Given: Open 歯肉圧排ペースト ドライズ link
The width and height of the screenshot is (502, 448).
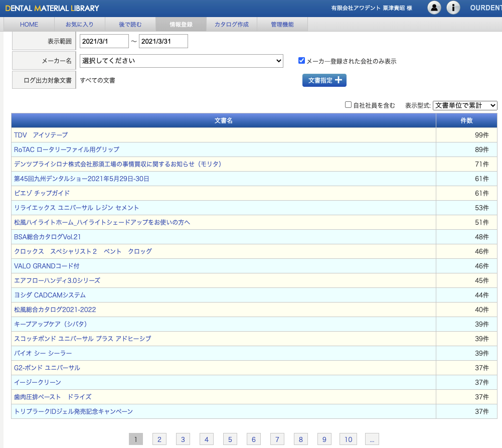Looking at the screenshot, I should pos(53,397).
